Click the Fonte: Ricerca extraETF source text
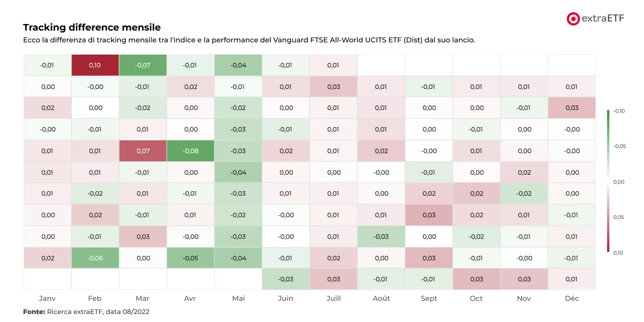Viewport: 644px width, 322px height. coord(86,312)
